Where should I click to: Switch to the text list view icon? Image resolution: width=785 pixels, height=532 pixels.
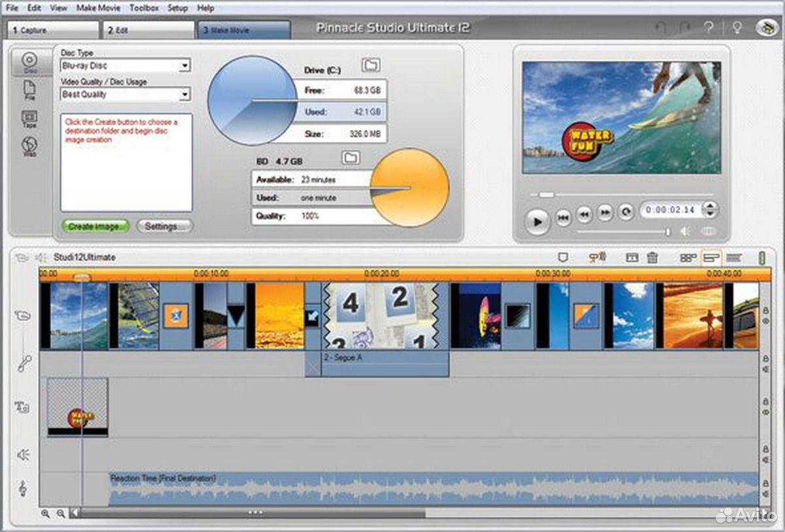point(734,258)
